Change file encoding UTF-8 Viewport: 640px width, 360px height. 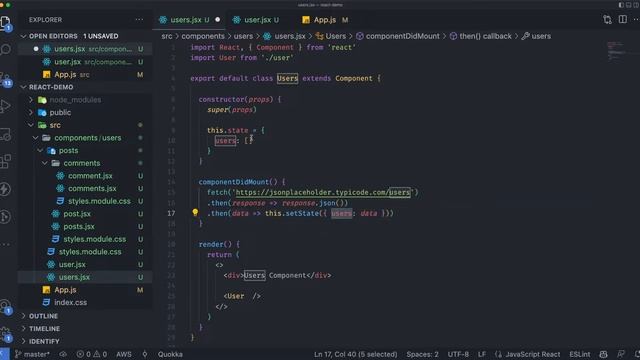[458, 354]
